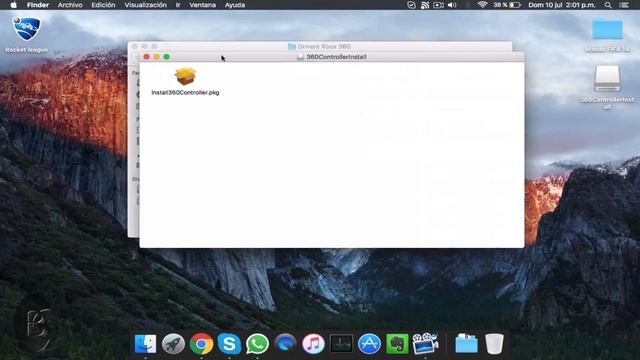Select the blue folder icon on the desktop
The width and height of the screenshot is (640, 360).
[x=607, y=30]
